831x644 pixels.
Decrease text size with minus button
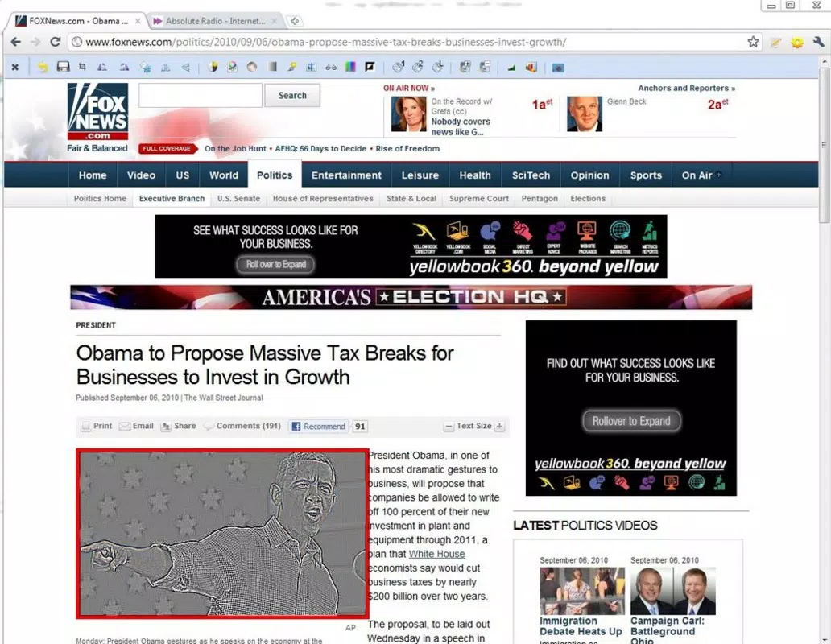tap(449, 427)
